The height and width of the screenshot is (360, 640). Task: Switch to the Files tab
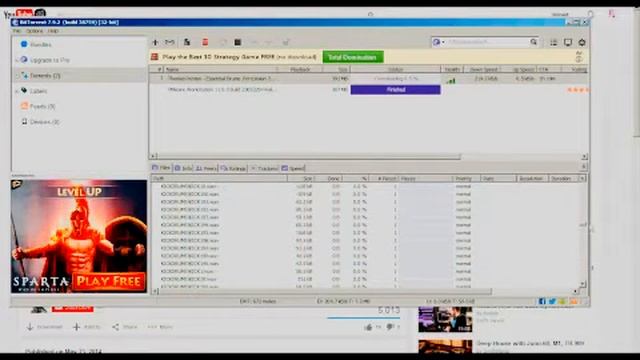coord(162,168)
